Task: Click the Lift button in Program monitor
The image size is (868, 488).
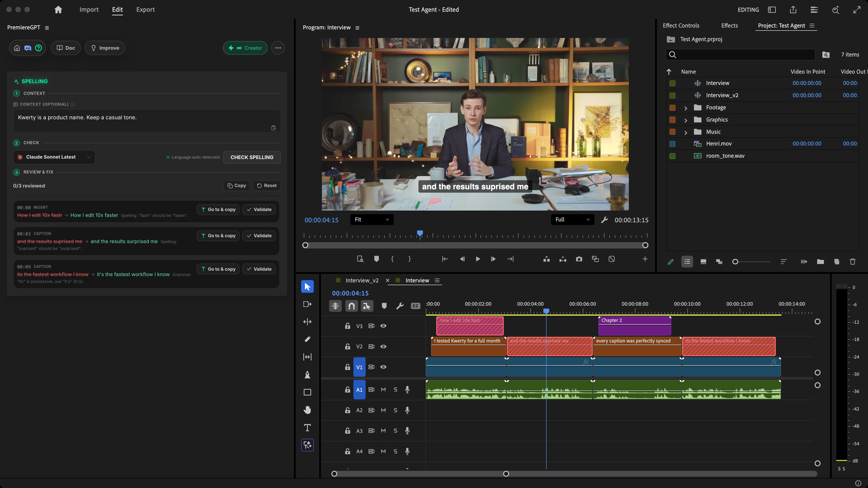Action: click(546, 259)
